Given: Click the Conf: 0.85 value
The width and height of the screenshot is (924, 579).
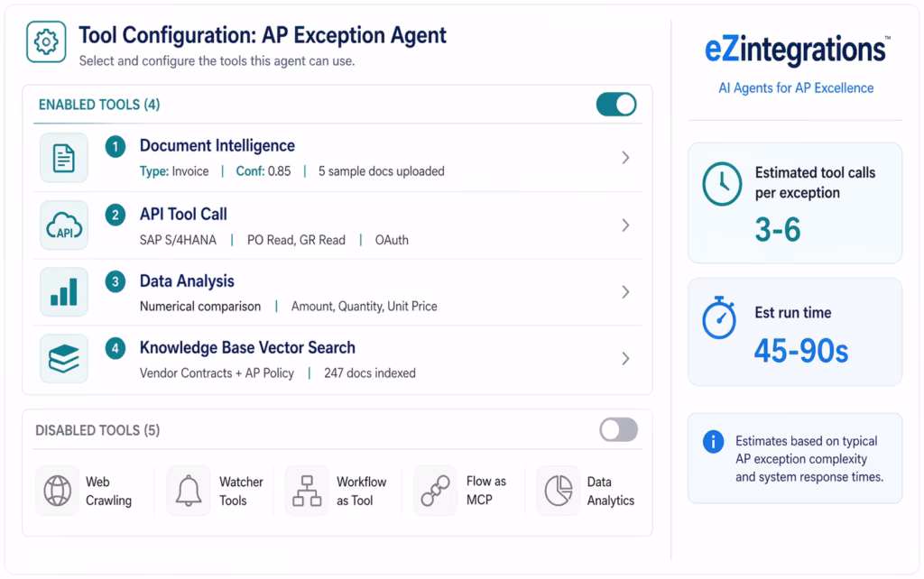Looking at the screenshot, I should click(x=263, y=171).
